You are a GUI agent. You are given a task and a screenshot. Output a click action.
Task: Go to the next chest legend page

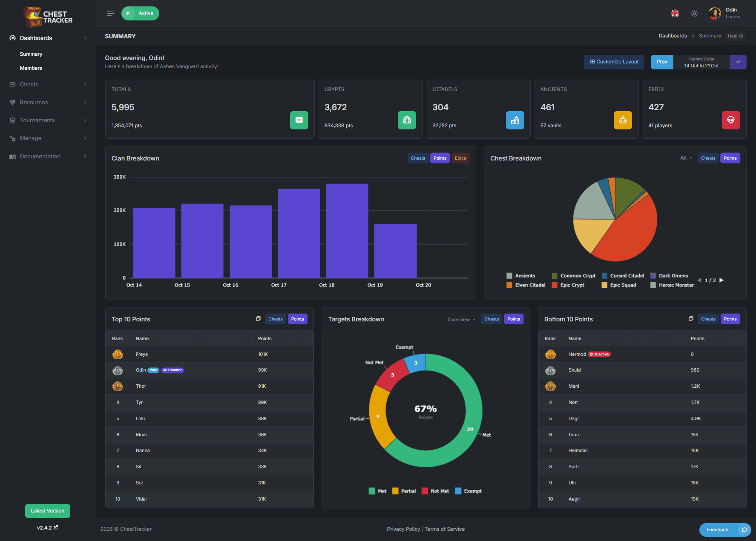[x=722, y=280]
